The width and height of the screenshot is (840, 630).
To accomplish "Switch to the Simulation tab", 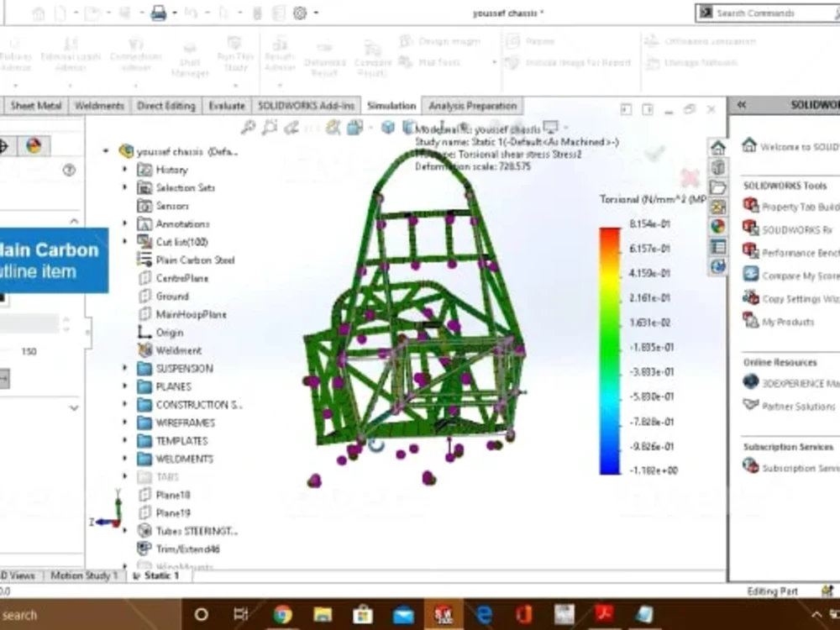I will click(x=391, y=106).
